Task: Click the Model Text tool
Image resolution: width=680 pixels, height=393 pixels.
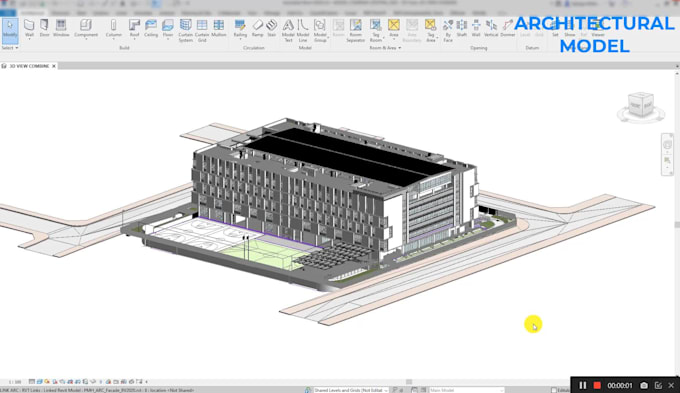Action: [288, 30]
